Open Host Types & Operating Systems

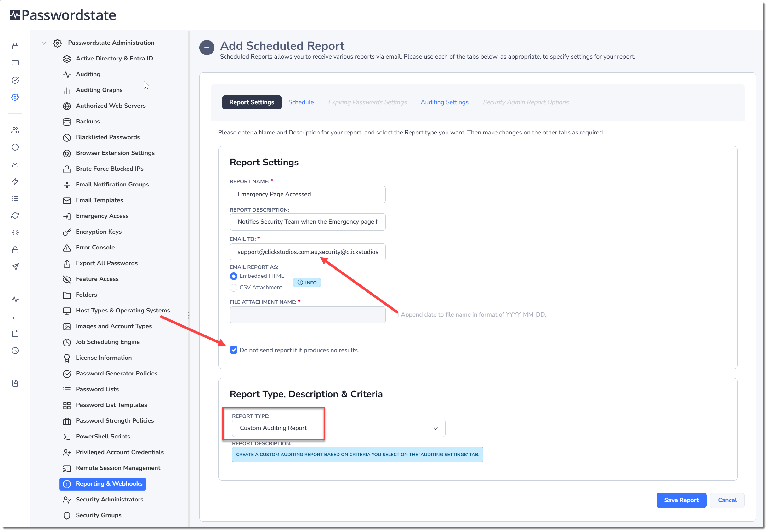123,311
